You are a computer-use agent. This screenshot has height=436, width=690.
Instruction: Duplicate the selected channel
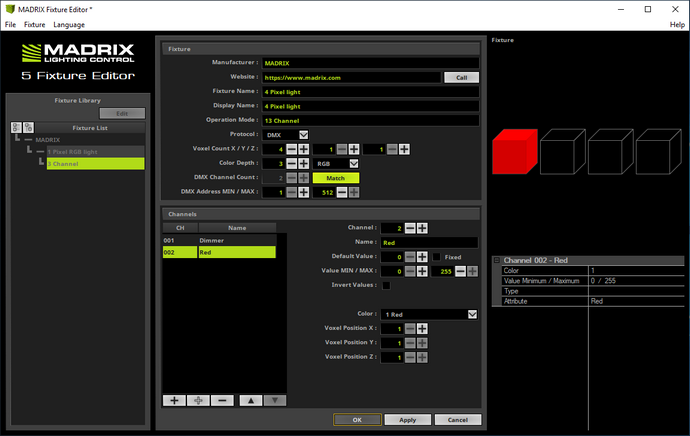pos(198,400)
